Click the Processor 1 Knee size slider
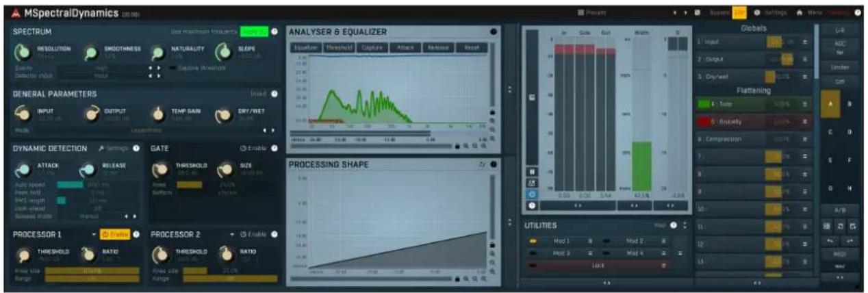Image resolution: width=868 pixels, height=293 pixels. (x=90, y=270)
